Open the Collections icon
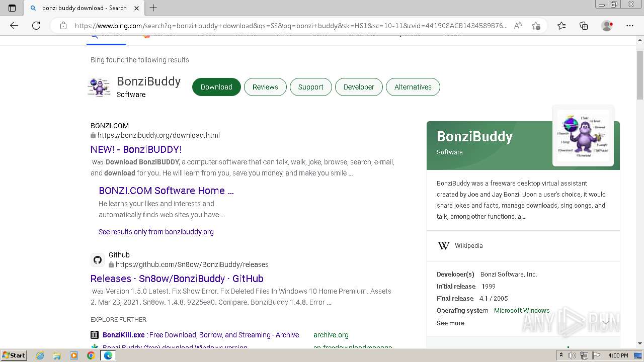This screenshot has height=362, width=644. (584, 26)
